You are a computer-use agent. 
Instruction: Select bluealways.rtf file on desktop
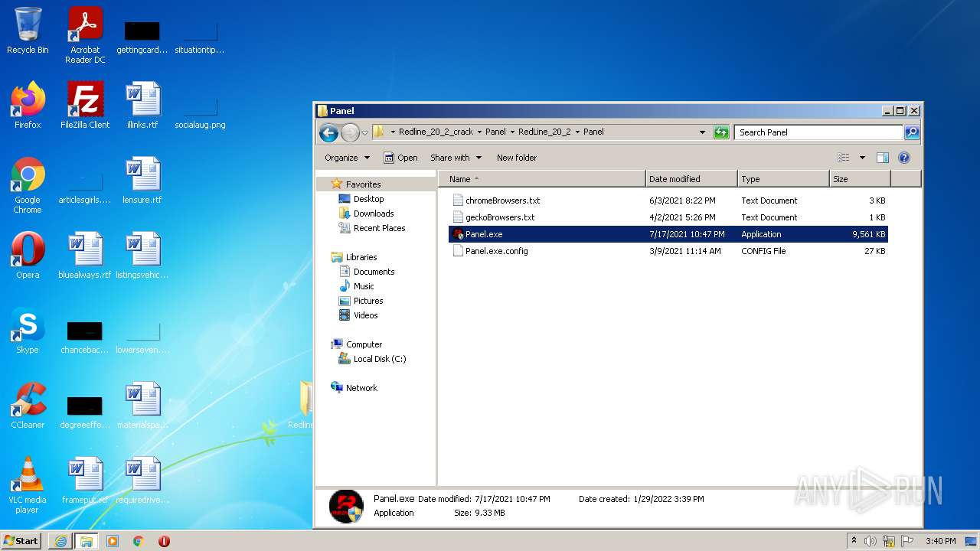[85, 255]
